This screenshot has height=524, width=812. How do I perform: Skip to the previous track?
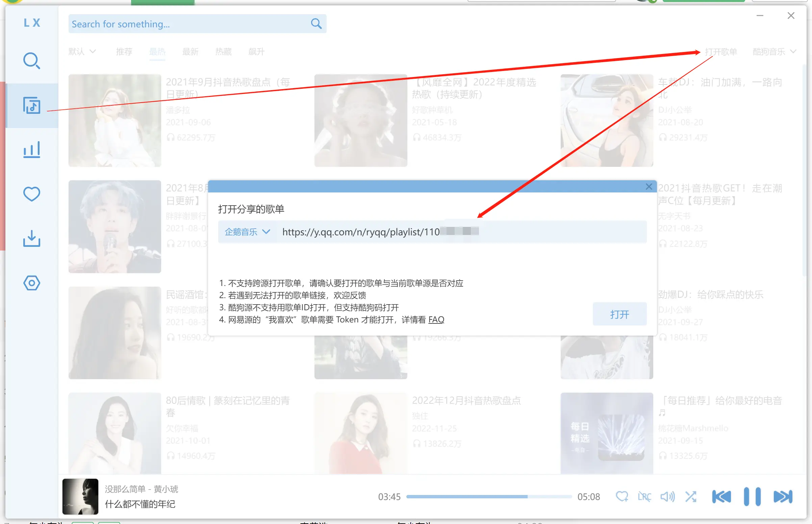click(x=721, y=496)
